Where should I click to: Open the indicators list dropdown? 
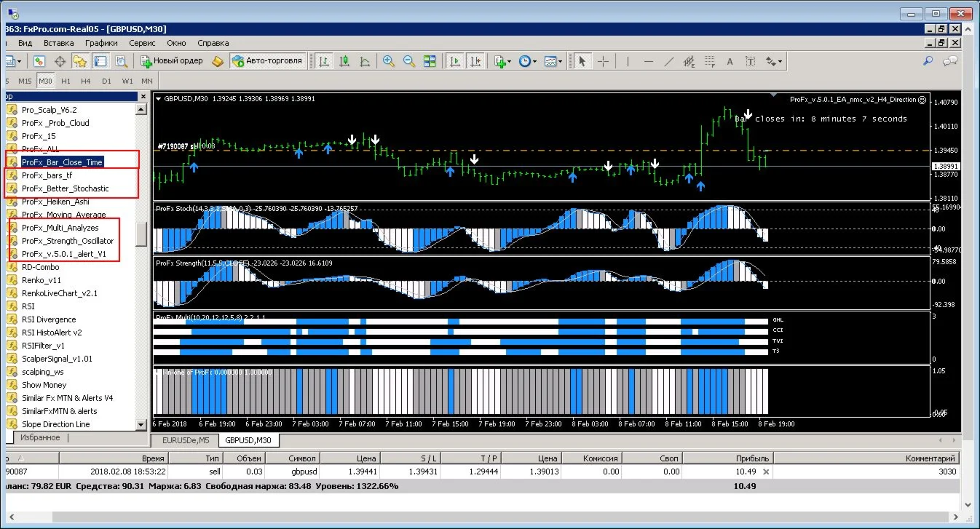click(502, 61)
